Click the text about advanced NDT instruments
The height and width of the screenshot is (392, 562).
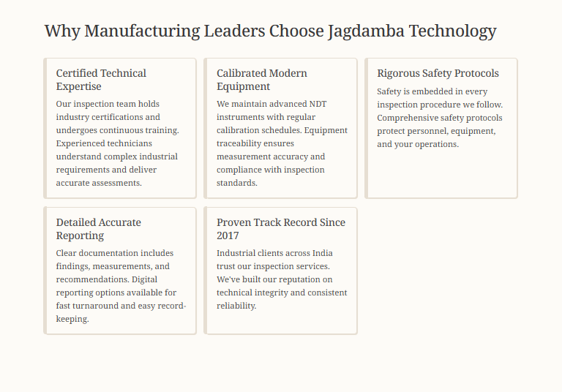pos(282,143)
